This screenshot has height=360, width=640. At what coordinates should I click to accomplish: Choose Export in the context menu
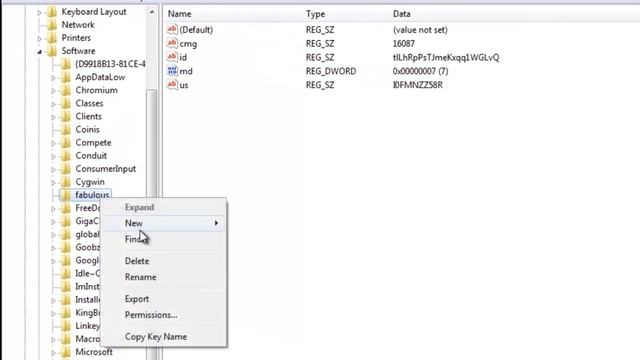pos(163,299)
